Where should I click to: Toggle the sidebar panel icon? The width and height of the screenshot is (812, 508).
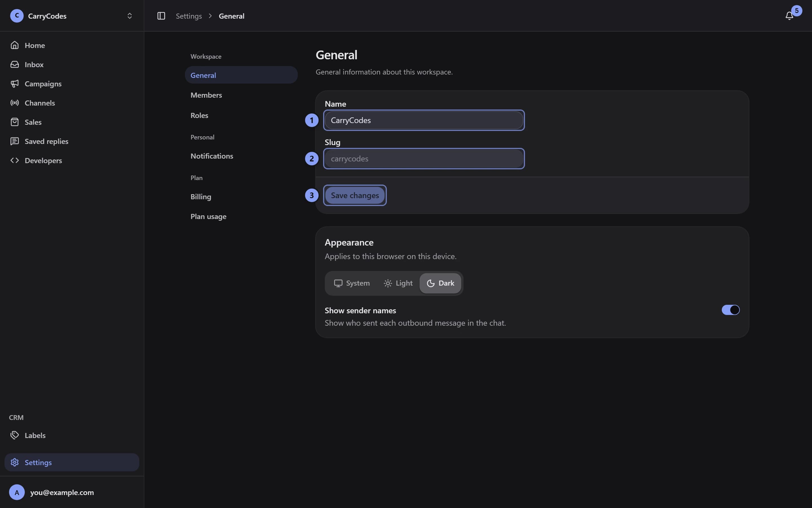click(161, 16)
